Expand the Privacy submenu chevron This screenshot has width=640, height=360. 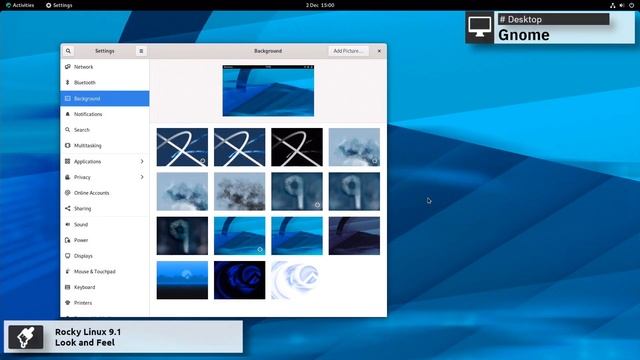[x=142, y=177]
